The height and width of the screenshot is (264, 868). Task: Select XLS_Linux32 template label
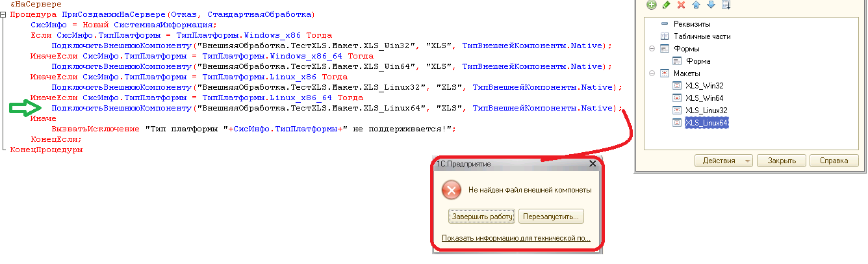coord(706,111)
